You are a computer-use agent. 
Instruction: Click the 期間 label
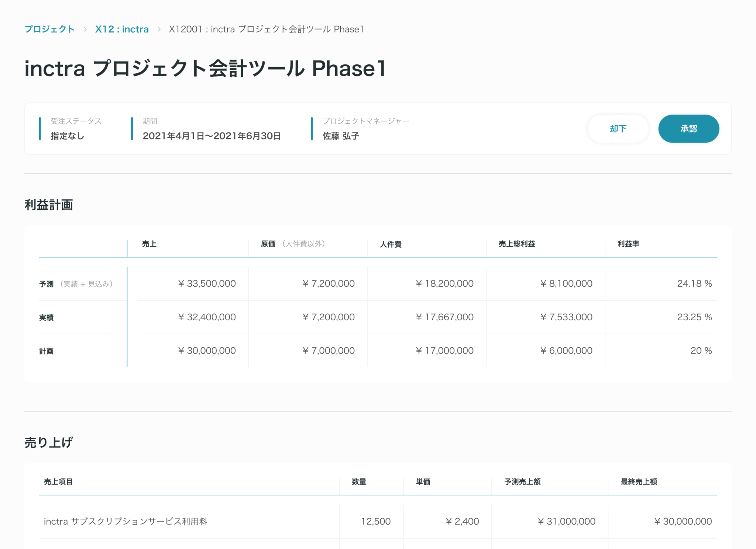(150, 121)
